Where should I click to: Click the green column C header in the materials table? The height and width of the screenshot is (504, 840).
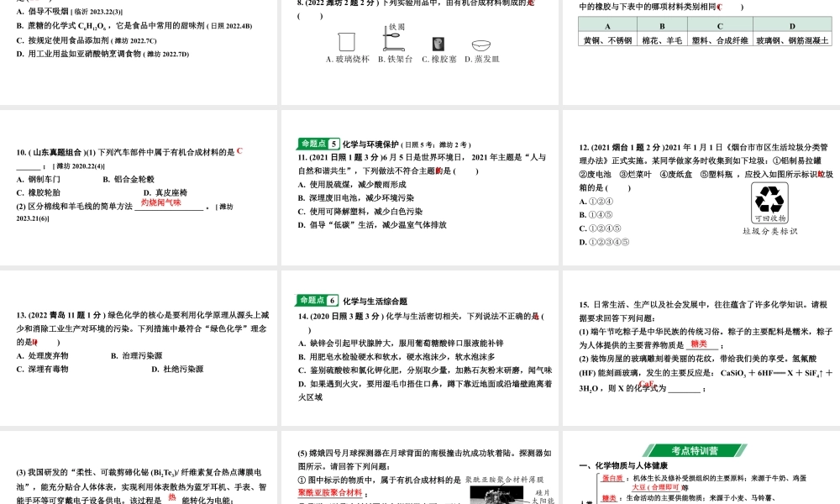point(720,27)
